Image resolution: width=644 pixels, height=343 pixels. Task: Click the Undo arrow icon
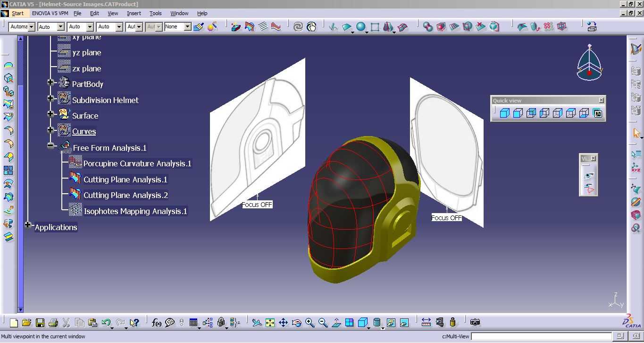(x=106, y=323)
